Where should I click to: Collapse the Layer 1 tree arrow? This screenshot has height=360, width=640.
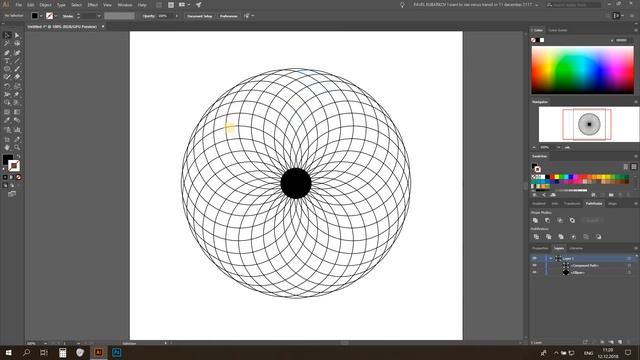coord(550,258)
